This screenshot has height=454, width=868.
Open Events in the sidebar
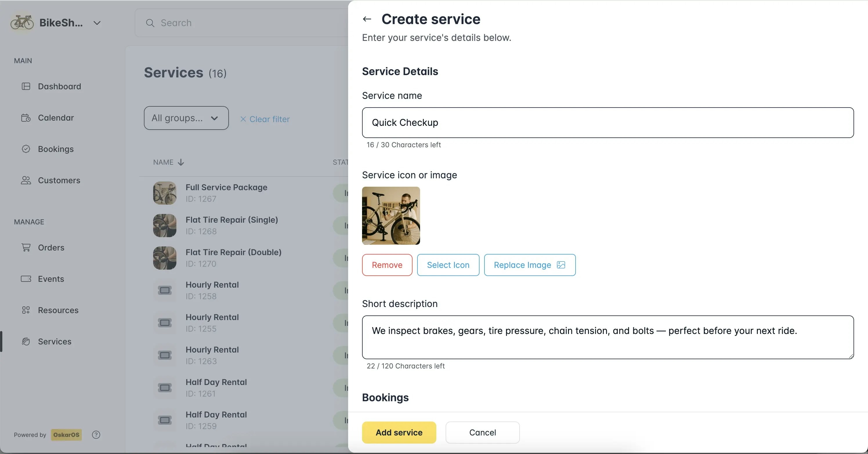click(50, 279)
